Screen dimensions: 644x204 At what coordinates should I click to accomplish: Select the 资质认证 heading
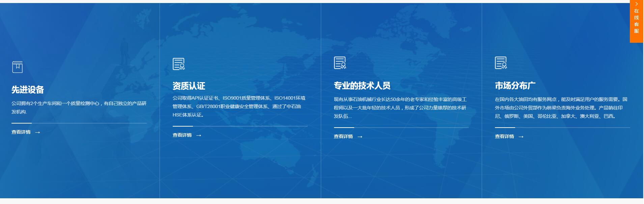tap(189, 86)
